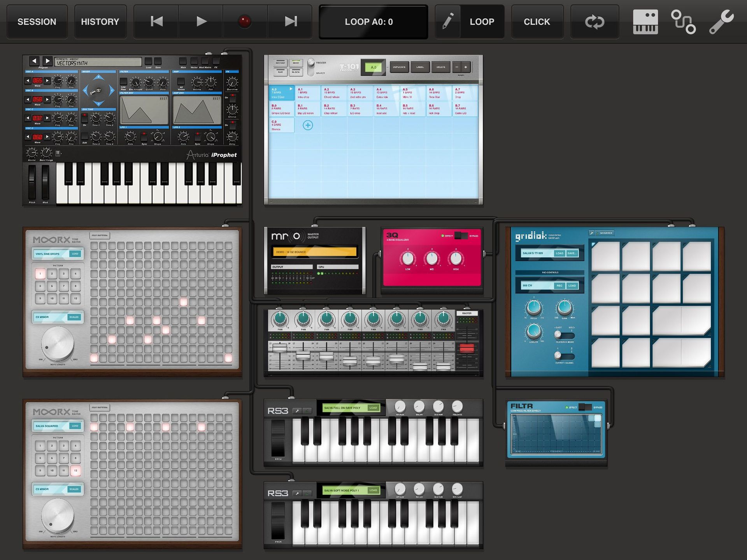Decrease bars with T-101 minus button

[x=457, y=67]
